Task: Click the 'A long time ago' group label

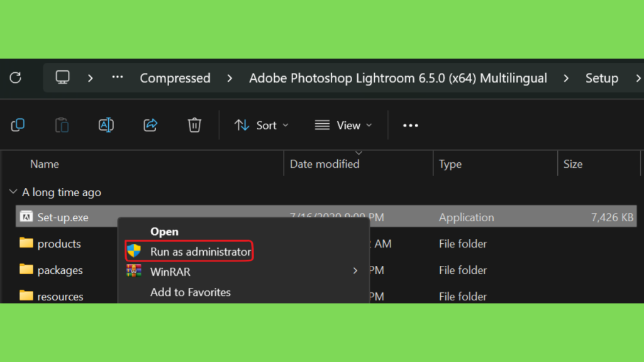Action: coord(62,192)
